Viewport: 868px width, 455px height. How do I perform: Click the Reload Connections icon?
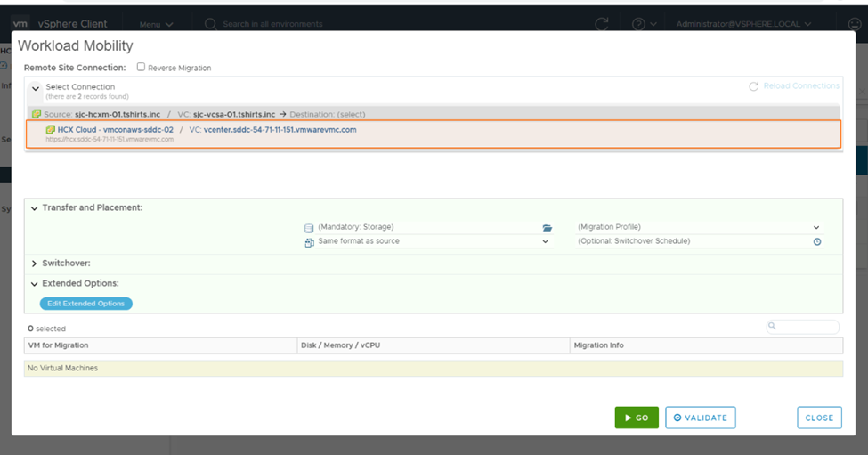pos(754,86)
